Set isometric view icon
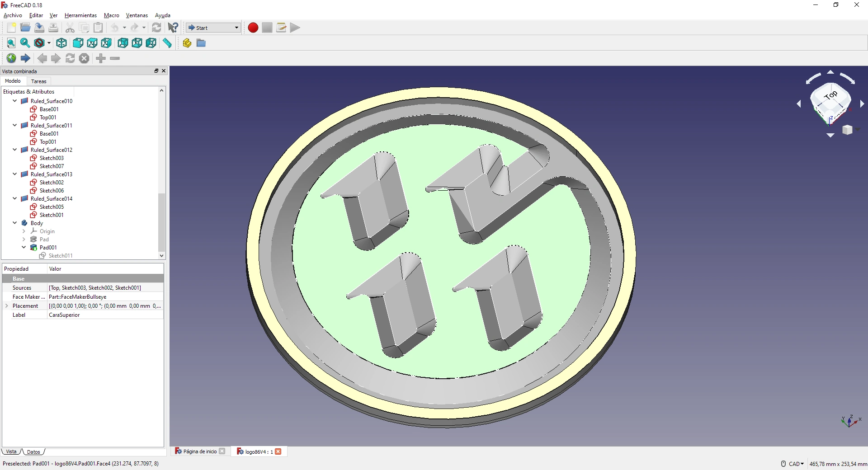 61,43
